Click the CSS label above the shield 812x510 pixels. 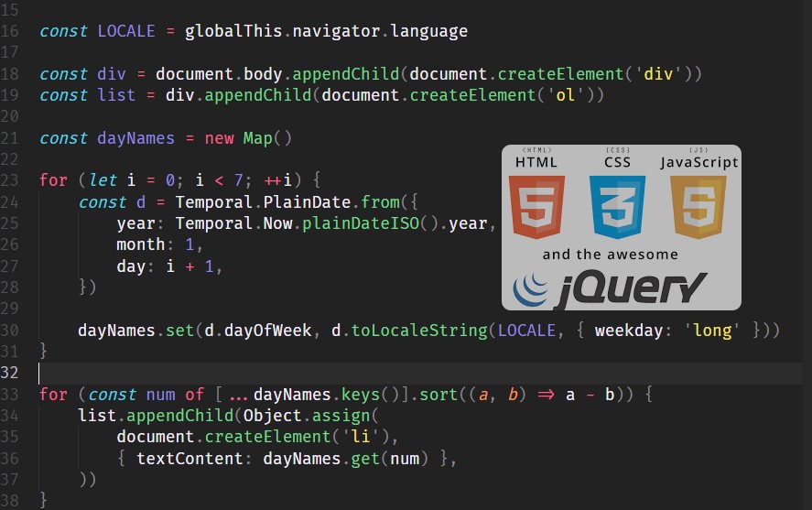coord(618,162)
